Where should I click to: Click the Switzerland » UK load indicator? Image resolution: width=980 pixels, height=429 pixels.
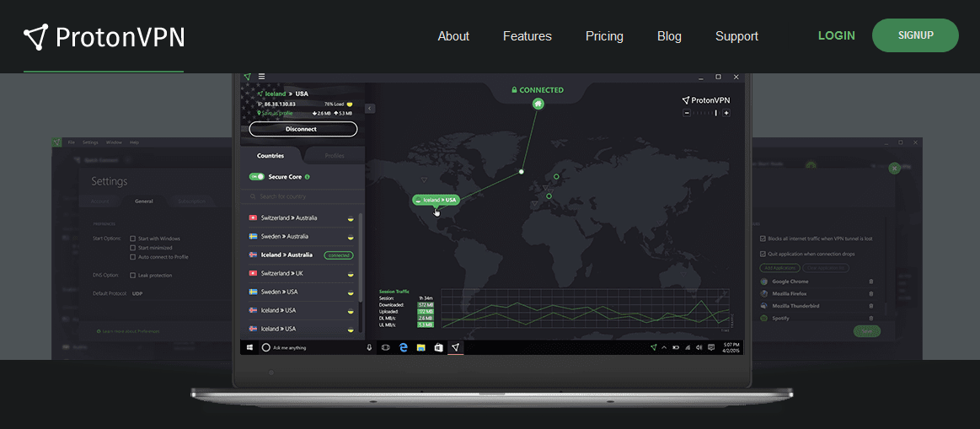[x=351, y=274]
